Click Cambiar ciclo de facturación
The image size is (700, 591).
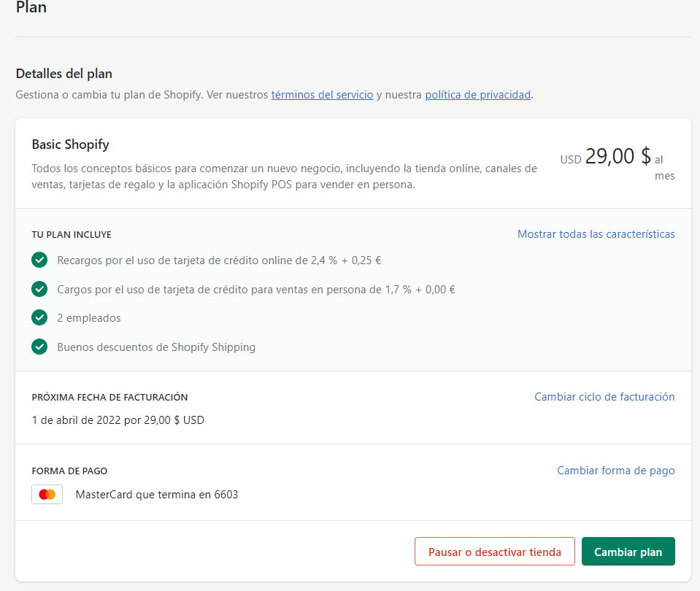click(x=604, y=397)
